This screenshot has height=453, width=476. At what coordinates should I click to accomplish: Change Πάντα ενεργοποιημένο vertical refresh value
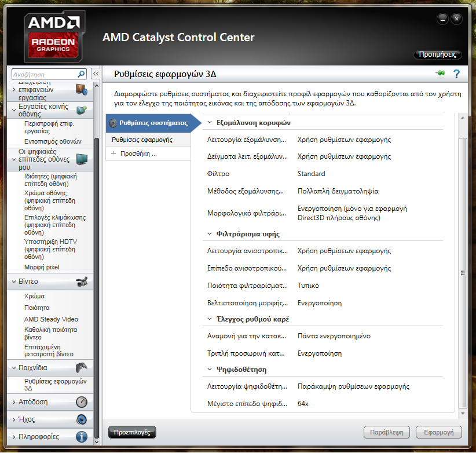334,336
